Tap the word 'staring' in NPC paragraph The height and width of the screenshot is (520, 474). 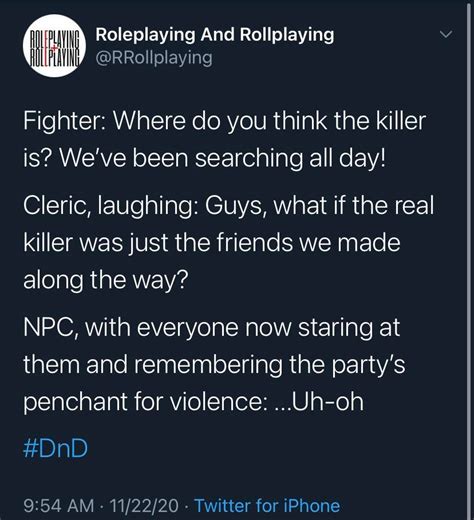[x=335, y=329]
